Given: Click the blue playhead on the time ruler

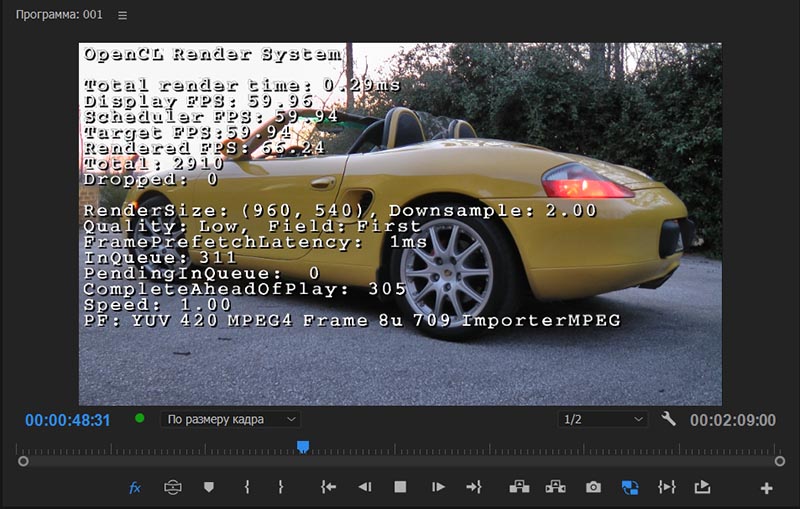Looking at the screenshot, I should 303,447.
